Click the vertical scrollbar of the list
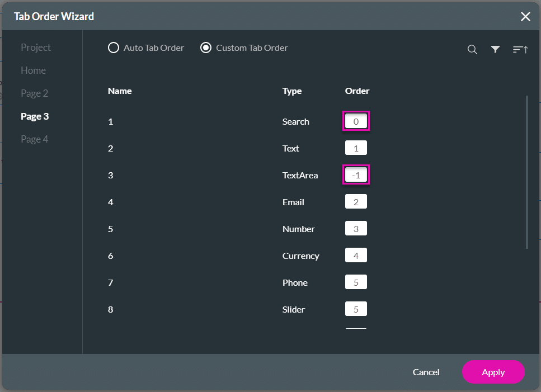The height and width of the screenshot is (392, 541). click(x=526, y=172)
